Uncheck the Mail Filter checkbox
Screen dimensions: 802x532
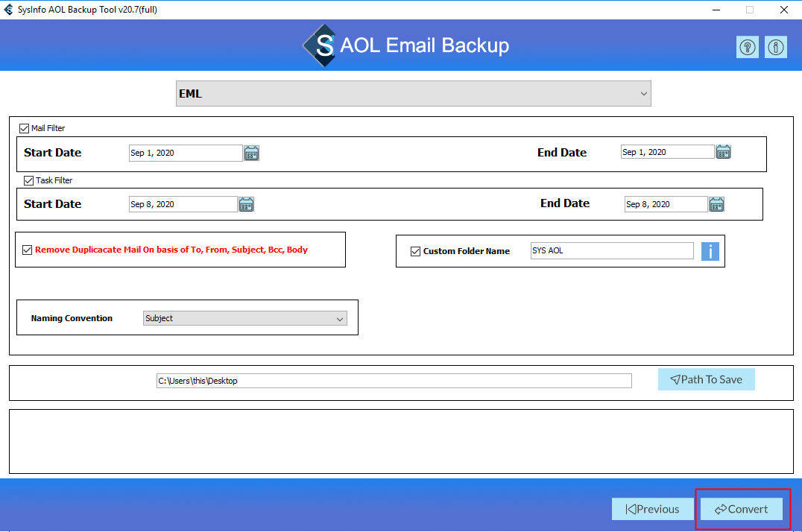[x=25, y=128]
